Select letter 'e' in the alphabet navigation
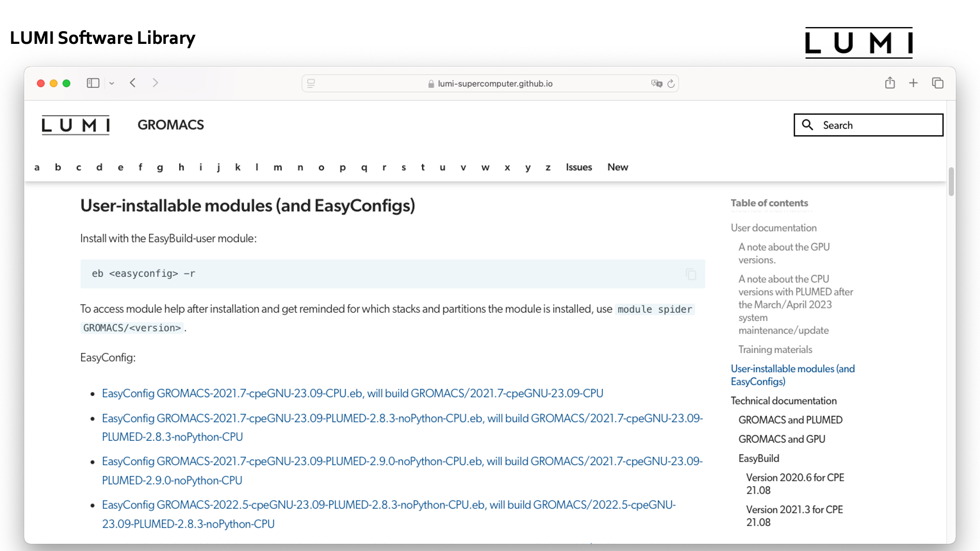The height and width of the screenshot is (551, 980). tap(120, 167)
